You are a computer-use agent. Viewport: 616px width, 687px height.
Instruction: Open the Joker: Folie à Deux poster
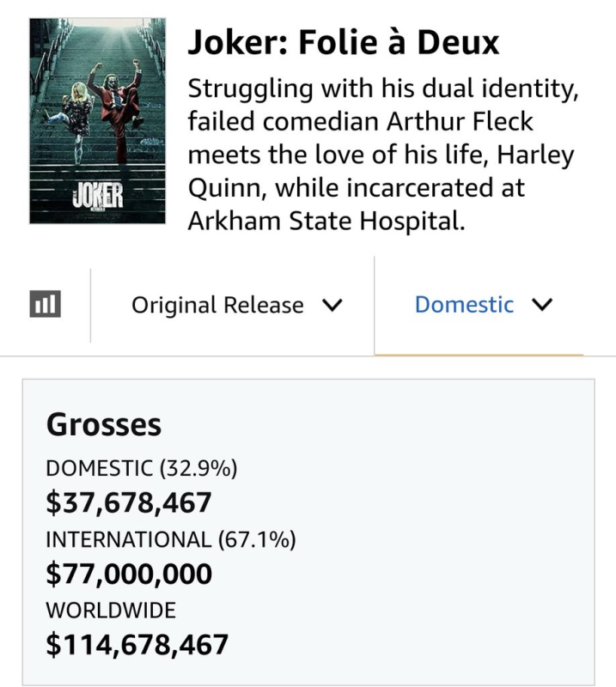tap(97, 121)
